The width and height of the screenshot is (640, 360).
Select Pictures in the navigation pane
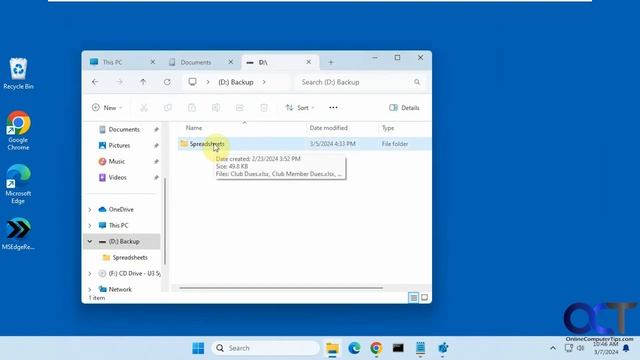[x=119, y=145]
